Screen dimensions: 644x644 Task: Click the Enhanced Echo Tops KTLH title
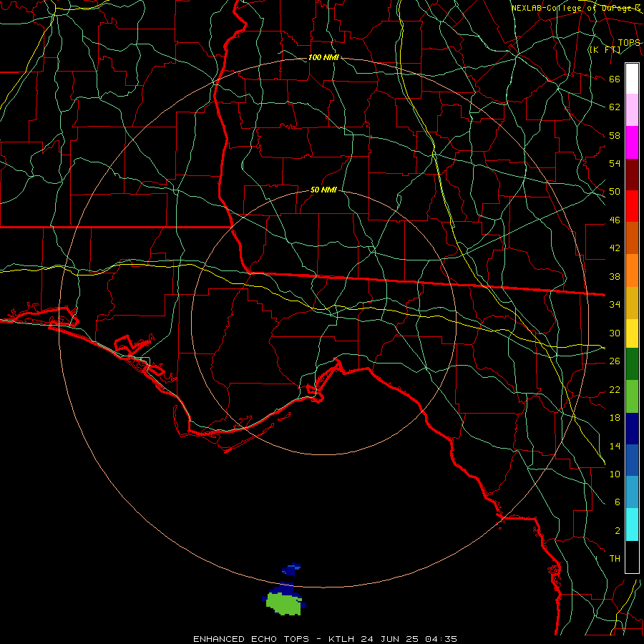(325, 639)
